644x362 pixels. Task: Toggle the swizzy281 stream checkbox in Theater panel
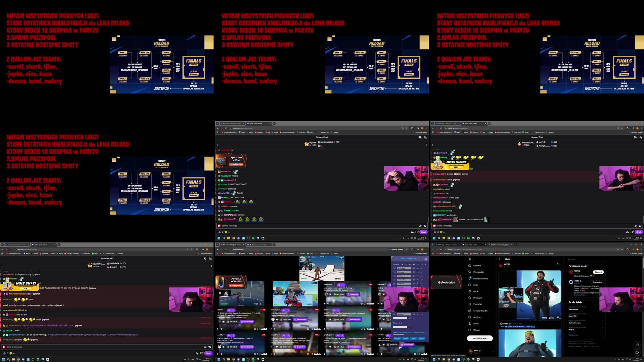click(x=394, y=280)
